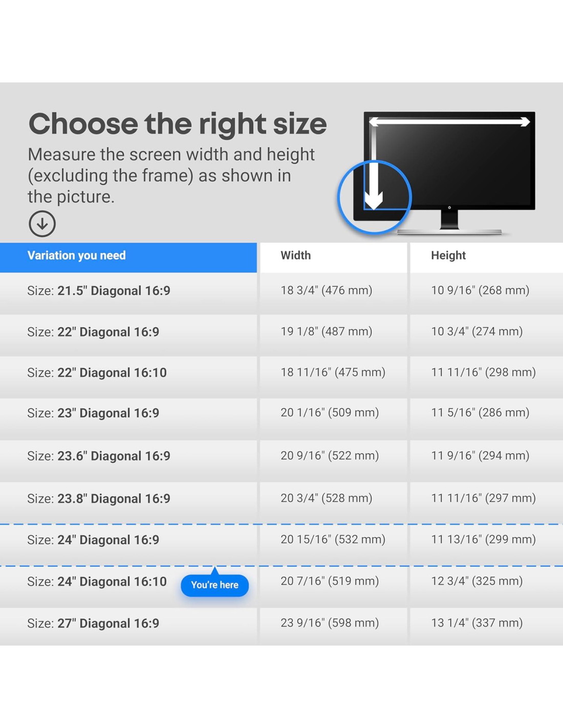
Task: Click height value 12 3/4" (325 mm)
Action: click(477, 581)
